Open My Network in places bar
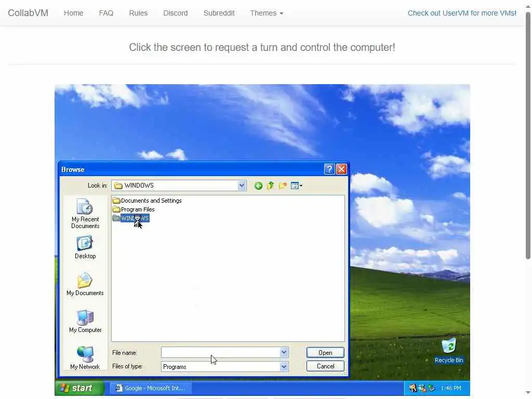 pyautogui.click(x=85, y=358)
